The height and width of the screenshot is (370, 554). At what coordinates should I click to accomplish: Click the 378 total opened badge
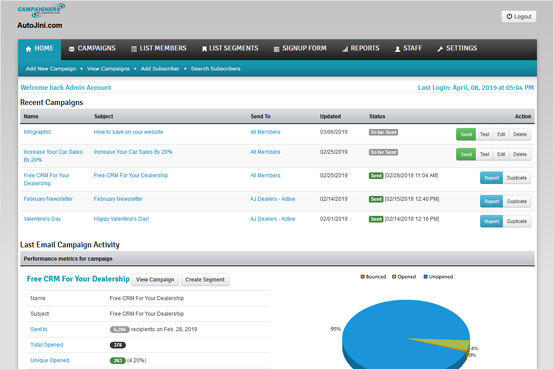pos(118,345)
